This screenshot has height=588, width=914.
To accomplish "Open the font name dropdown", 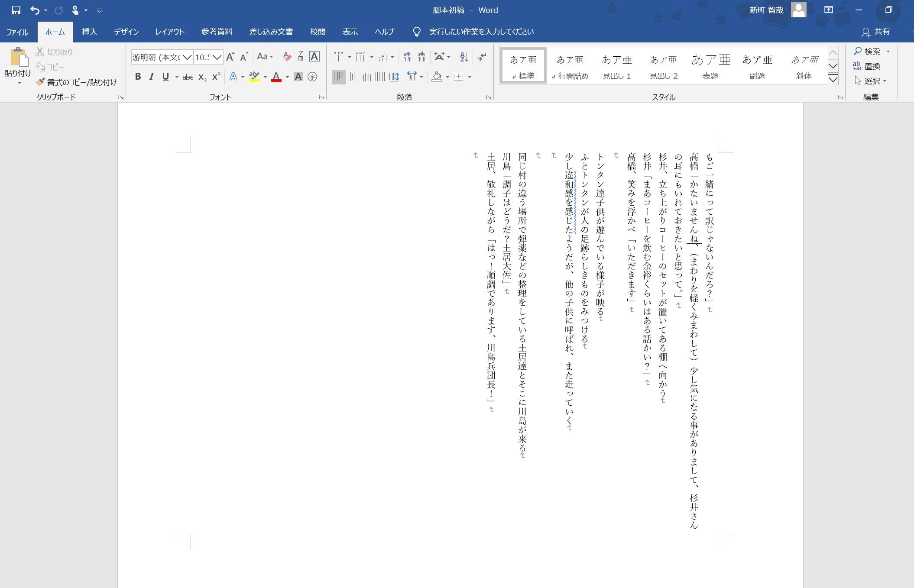I will coord(187,57).
